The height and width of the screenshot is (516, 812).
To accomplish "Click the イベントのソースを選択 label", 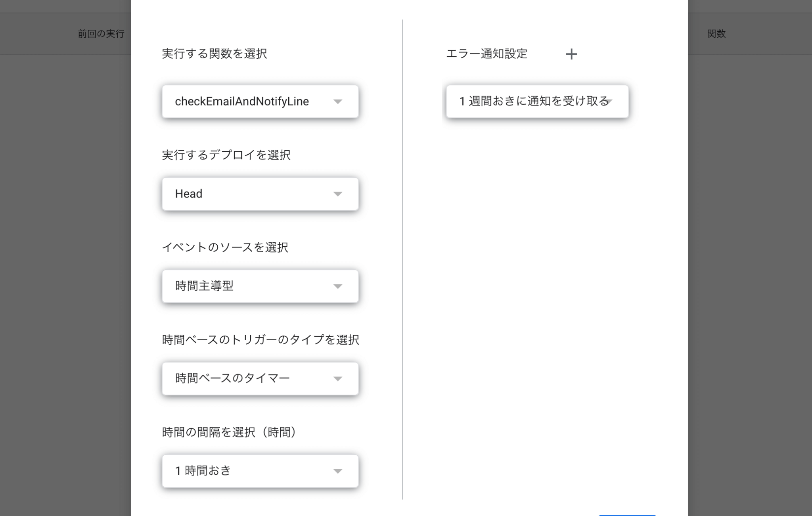I will click(225, 247).
